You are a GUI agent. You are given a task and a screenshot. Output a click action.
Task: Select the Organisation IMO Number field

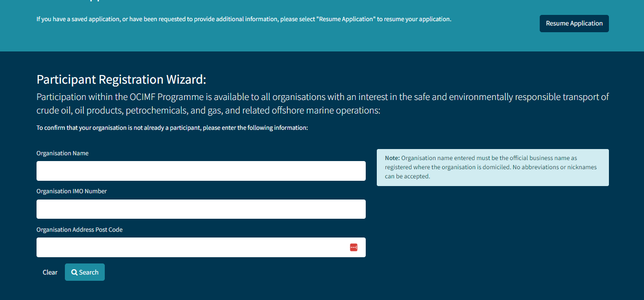[x=201, y=209]
